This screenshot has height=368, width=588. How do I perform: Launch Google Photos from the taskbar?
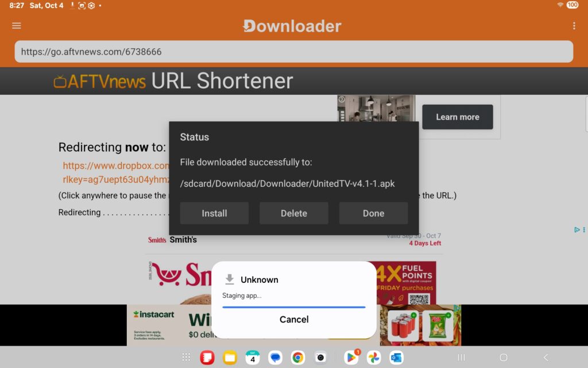pos(374,358)
